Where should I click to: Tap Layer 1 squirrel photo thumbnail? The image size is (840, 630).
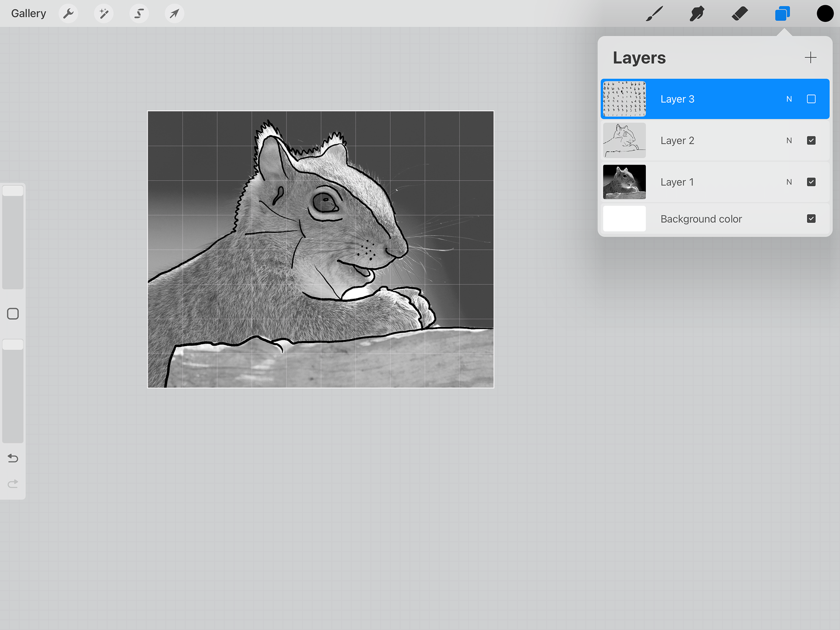click(624, 182)
